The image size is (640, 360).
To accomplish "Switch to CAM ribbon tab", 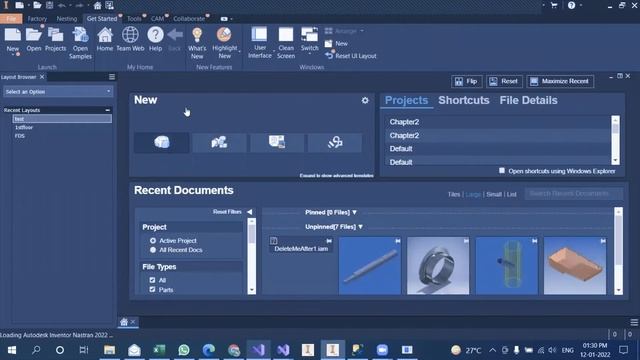I will (x=157, y=19).
